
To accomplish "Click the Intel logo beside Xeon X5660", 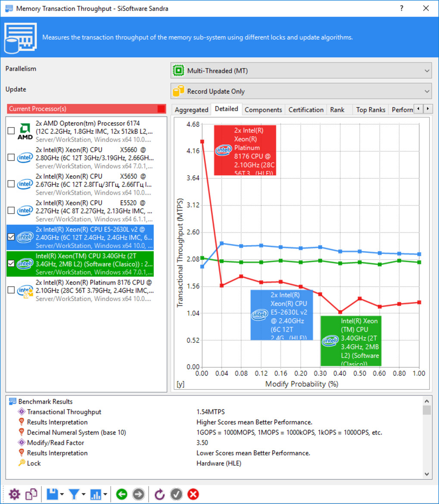I will click(x=25, y=158).
